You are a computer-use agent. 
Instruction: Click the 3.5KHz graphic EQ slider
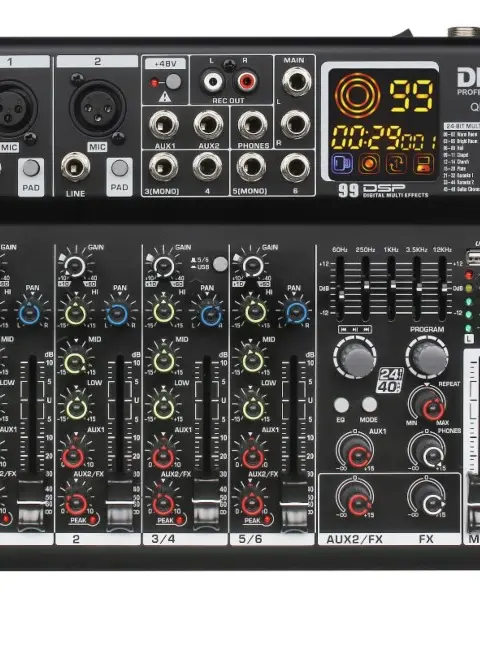coord(418,289)
